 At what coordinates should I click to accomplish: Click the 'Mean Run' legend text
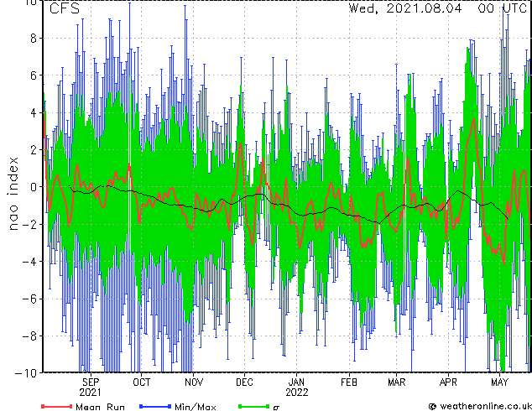pos(100,407)
